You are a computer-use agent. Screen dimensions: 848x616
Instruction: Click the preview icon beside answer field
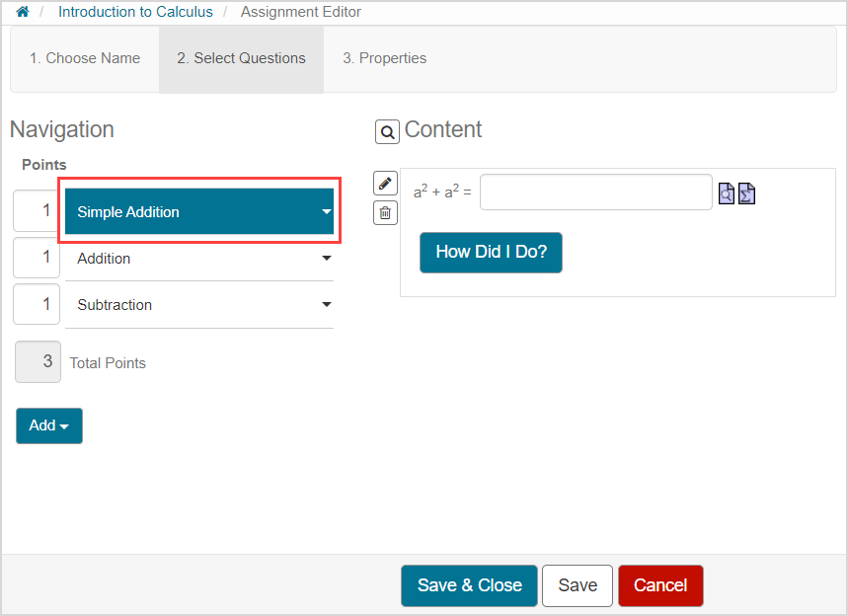tap(726, 193)
